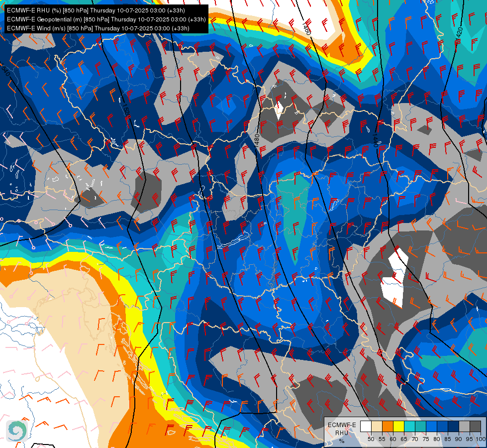Select the yellow 60-65% legend swatch
The width and height of the screenshot is (487, 448).
[399, 426]
